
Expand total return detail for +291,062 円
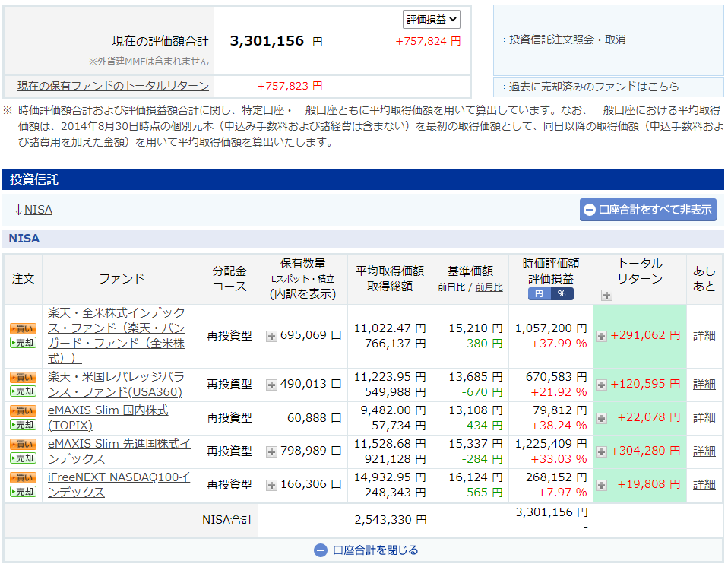[601, 337]
